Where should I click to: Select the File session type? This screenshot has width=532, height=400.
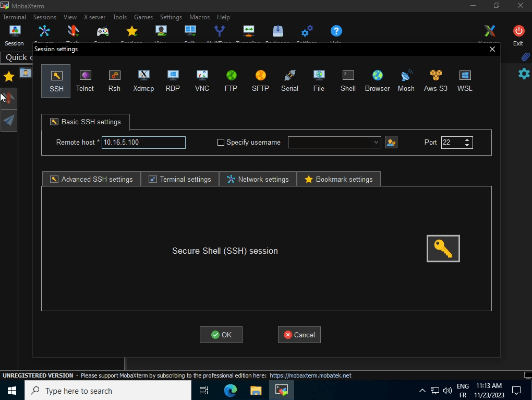(319, 81)
